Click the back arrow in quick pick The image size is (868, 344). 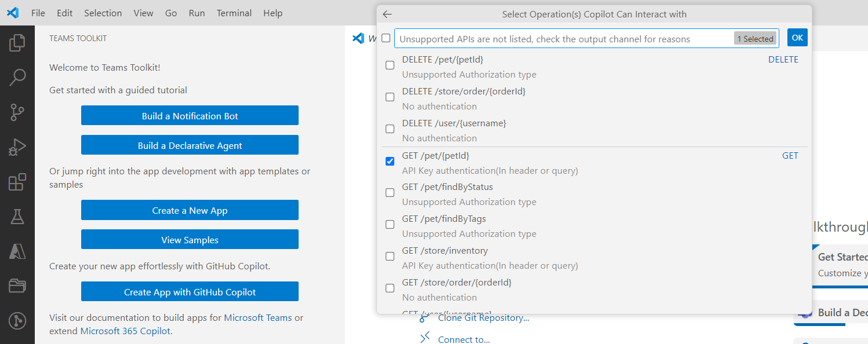click(387, 14)
